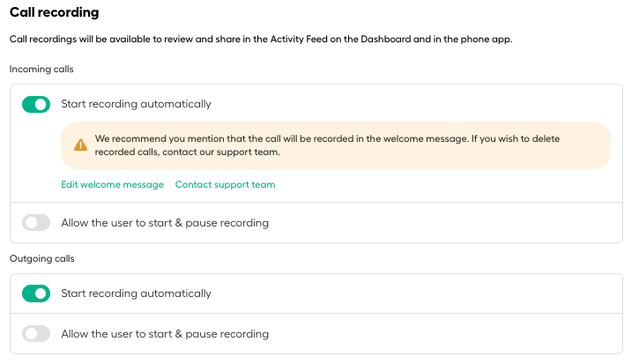Click outgoing 'Start recording automatically' label text
This screenshot has height=364, width=639.
136,293
